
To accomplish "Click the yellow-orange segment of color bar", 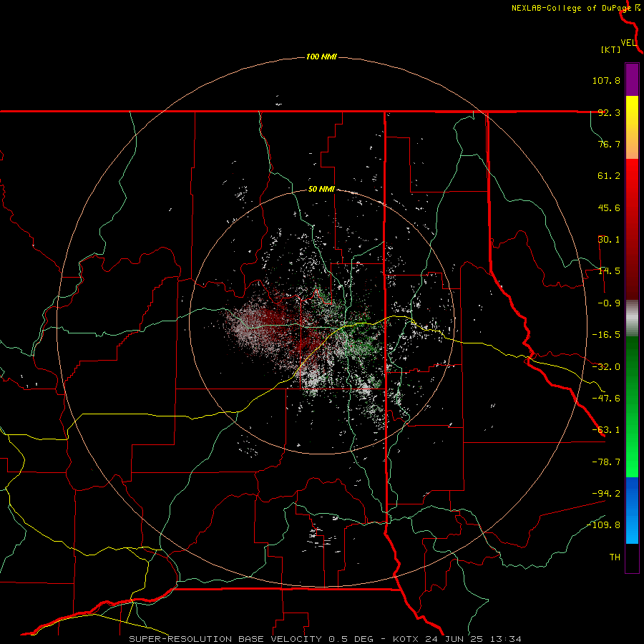I will pyautogui.click(x=632, y=127).
